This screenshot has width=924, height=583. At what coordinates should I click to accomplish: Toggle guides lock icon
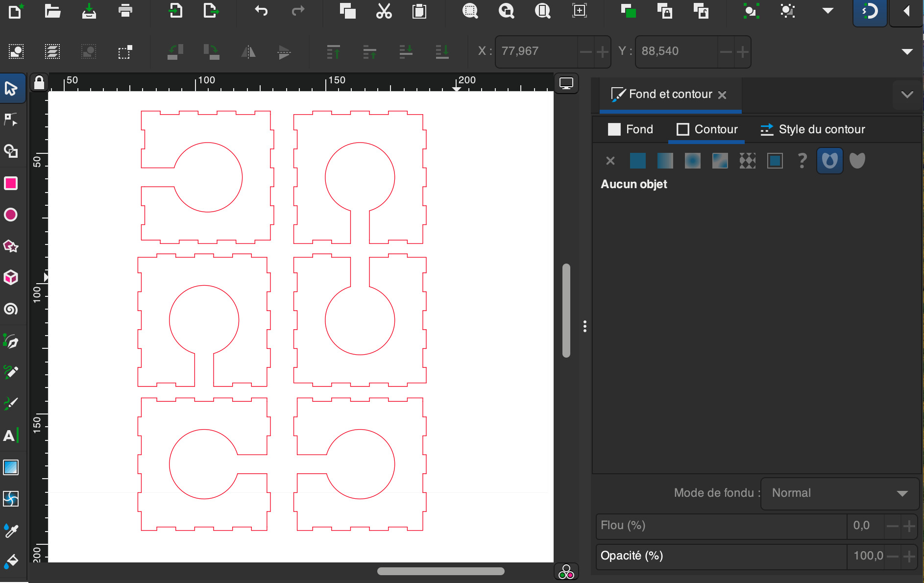click(x=39, y=83)
